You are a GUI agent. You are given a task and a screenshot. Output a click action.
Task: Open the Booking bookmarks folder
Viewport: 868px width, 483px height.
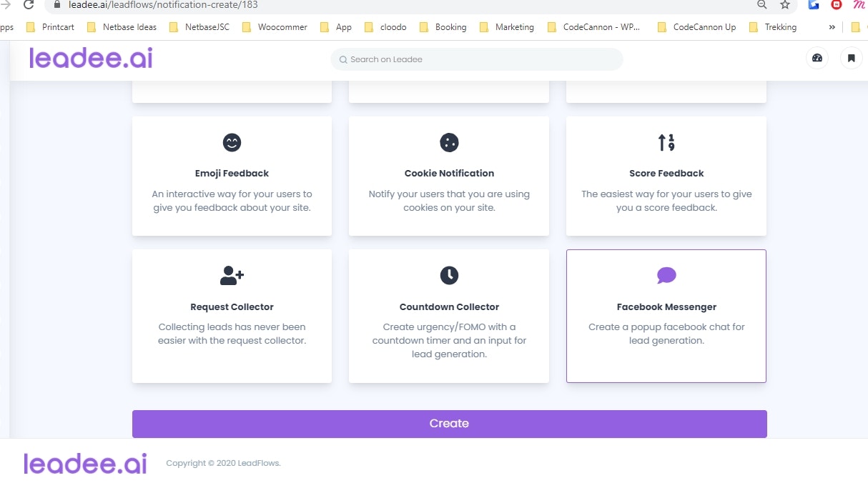[x=450, y=27]
